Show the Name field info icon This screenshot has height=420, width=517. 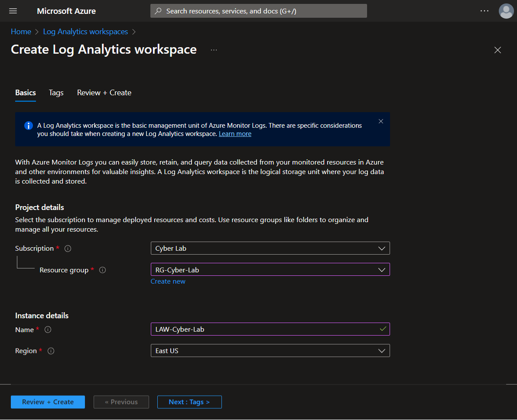pos(48,330)
